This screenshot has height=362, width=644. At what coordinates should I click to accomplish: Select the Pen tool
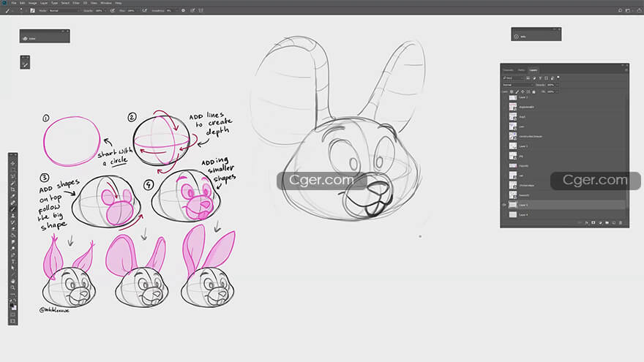click(x=12, y=254)
